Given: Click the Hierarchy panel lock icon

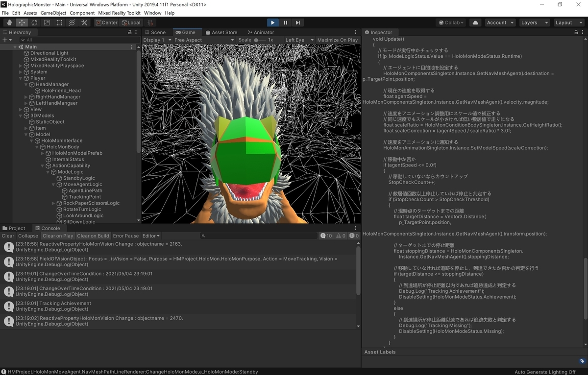Looking at the screenshot, I should point(130,32).
